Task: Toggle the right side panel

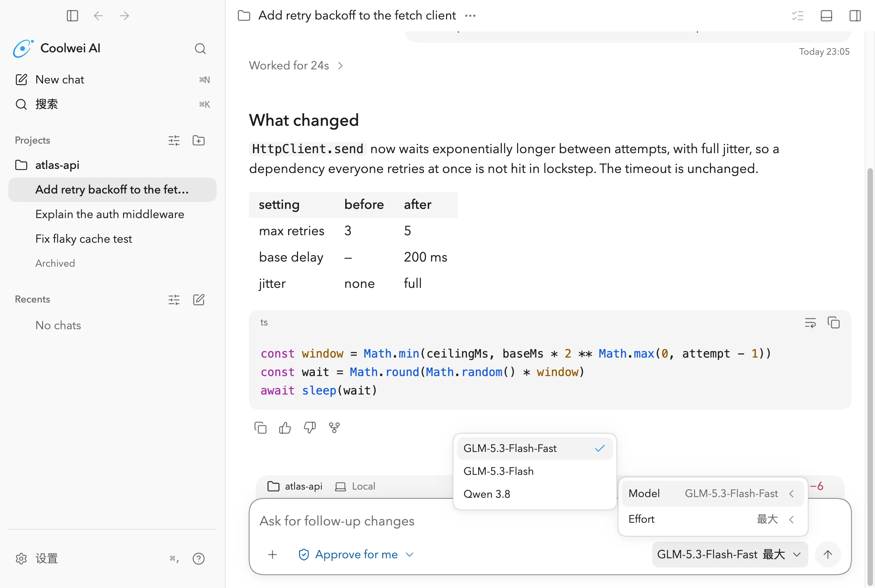Action: [x=855, y=16]
